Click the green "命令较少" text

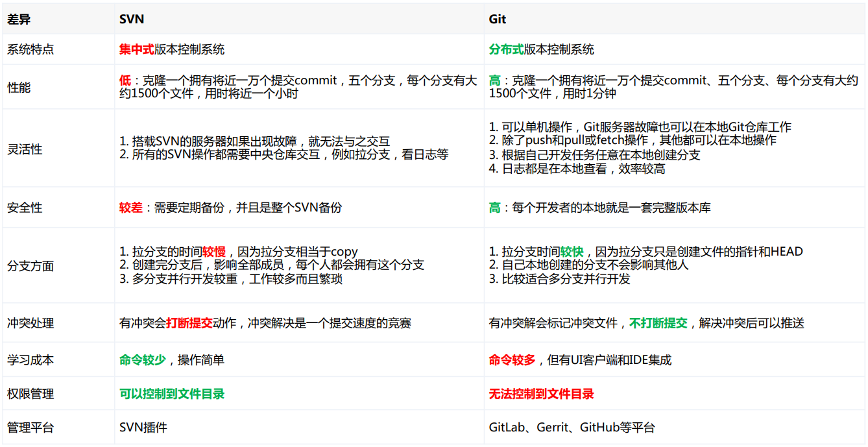tap(143, 360)
